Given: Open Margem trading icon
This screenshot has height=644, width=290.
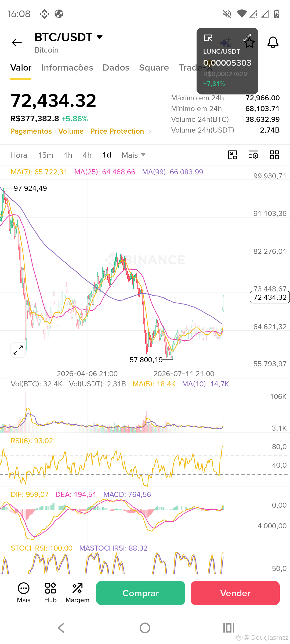Looking at the screenshot, I should (77, 593).
